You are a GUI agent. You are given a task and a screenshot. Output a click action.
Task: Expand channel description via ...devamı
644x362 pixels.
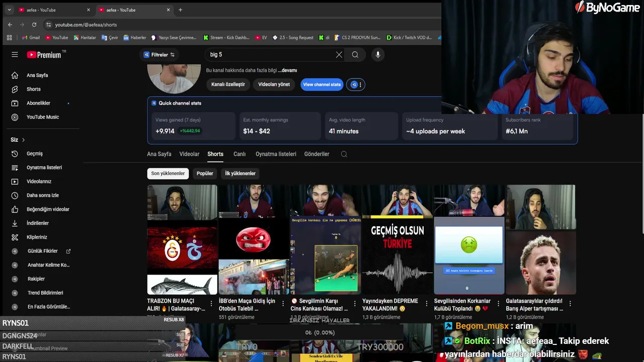287,70
